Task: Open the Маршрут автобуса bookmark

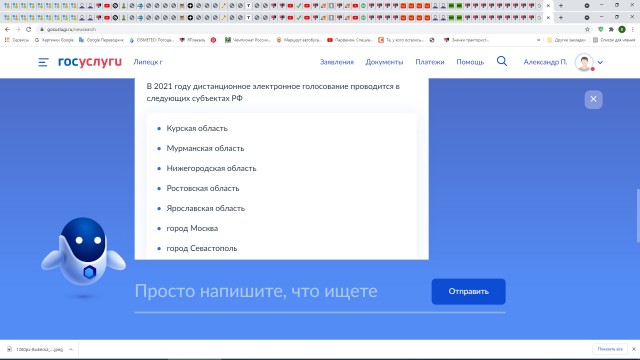Action: click(299, 40)
